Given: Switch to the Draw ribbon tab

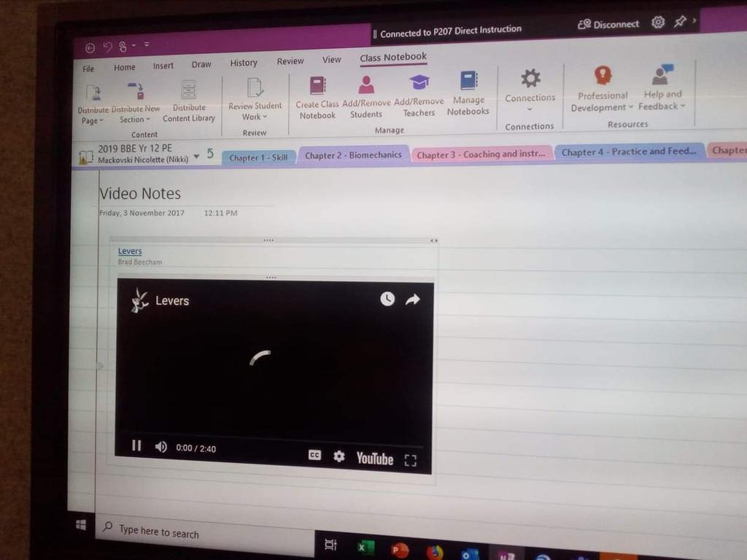Looking at the screenshot, I should pos(201,64).
